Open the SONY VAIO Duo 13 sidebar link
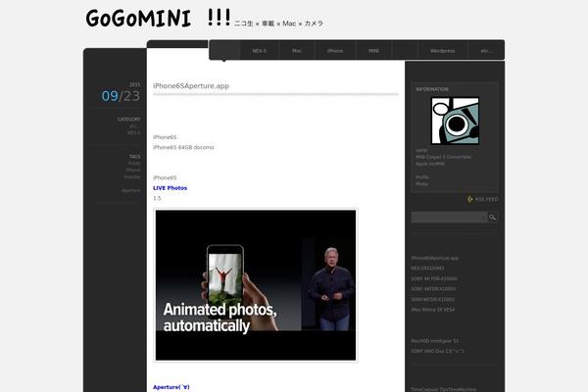This screenshot has width=588, height=392. click(438, 351)
